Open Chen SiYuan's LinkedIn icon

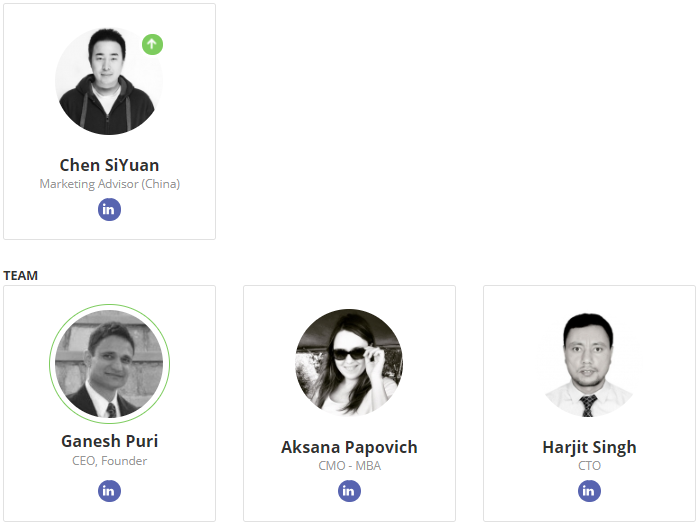coord(109,210)
